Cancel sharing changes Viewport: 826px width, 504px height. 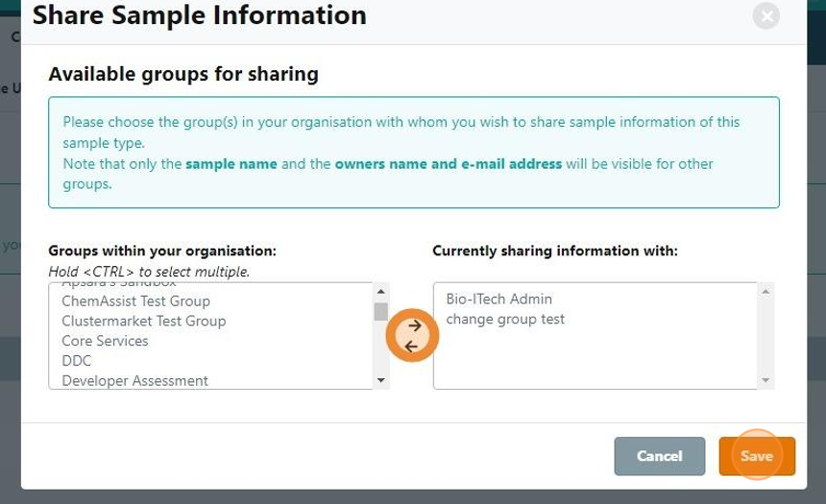click(660, 456)
